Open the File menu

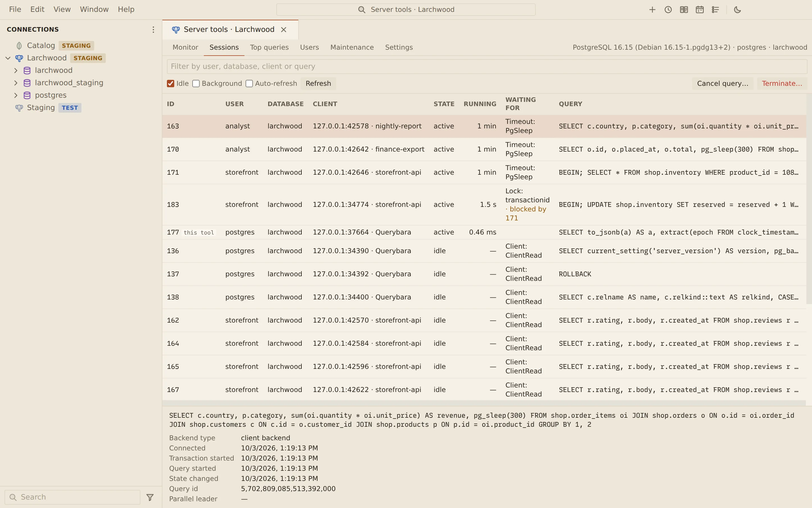click(15, 9)
